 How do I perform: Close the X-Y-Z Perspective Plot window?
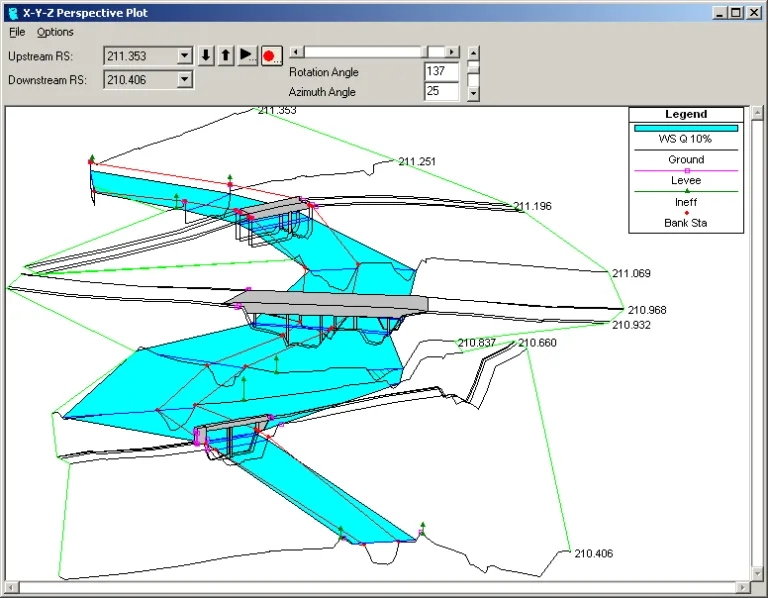pos(753,13)
